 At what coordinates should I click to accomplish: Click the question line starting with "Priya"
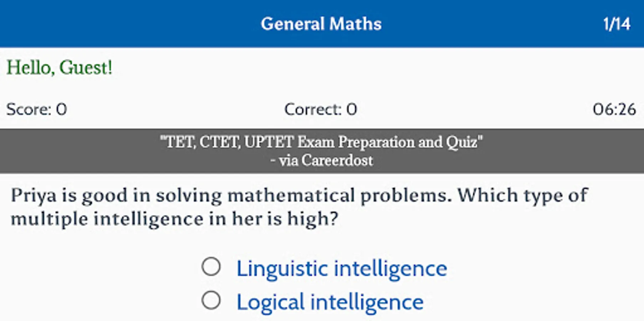tap(299, 195)
